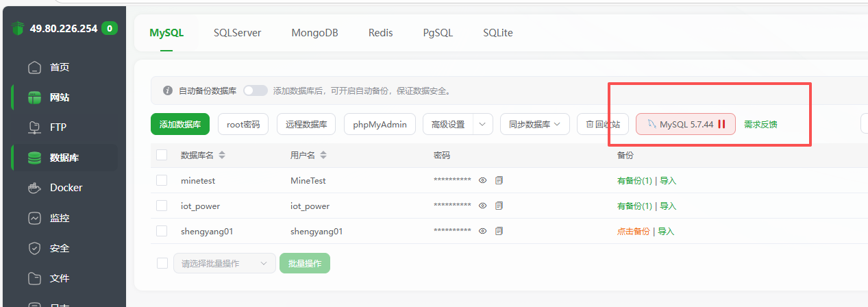Click 有备份(1) for minetest
The height and width of the screenshot is (307, 868).
point(634,181)
